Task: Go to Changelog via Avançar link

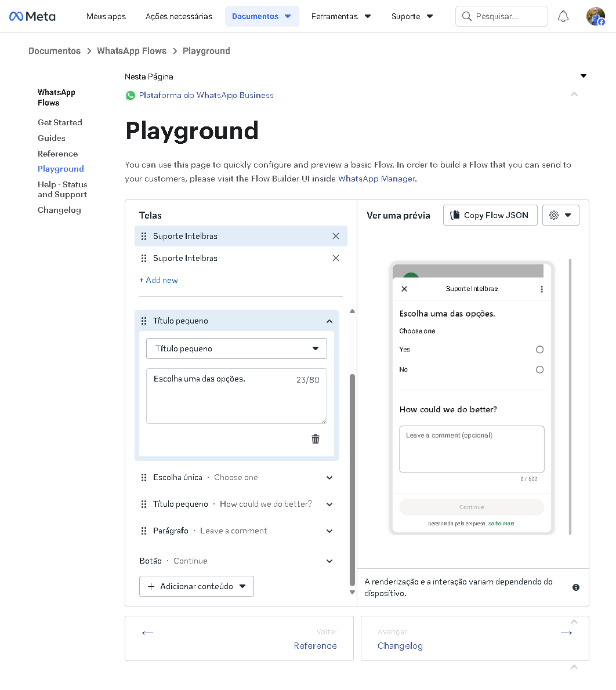Action: pos(400,646)
